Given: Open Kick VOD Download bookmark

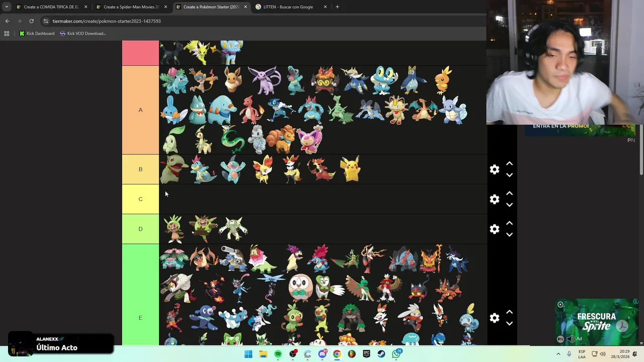Looking at the screenshot, I should [83, 34].
